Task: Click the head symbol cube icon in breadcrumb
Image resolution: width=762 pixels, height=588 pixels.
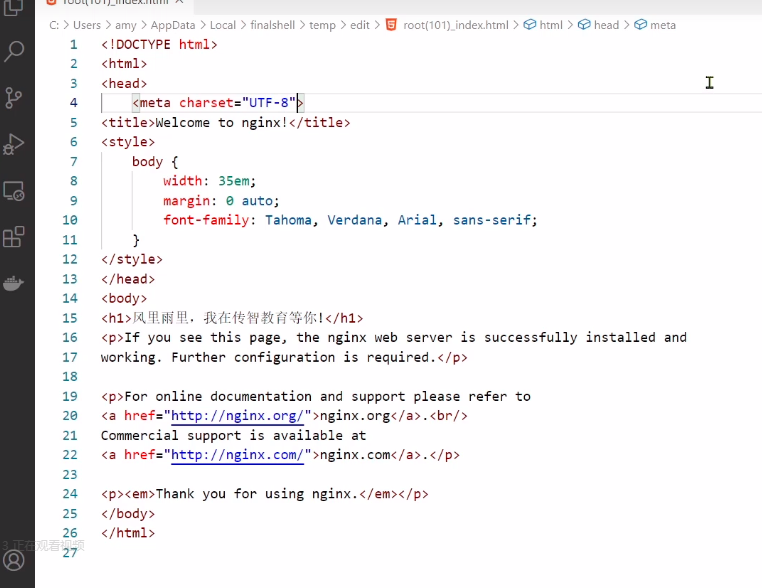Action: click(584, 25)
